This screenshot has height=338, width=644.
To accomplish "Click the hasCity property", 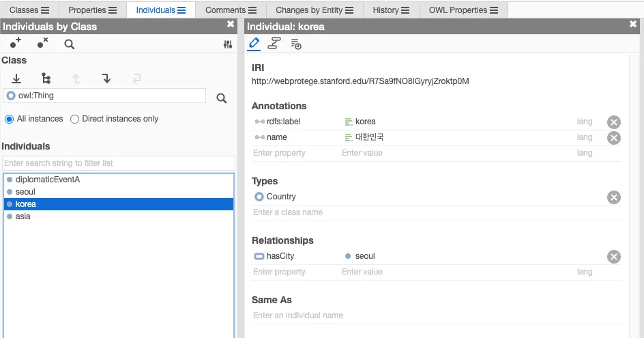I will click(x=280, y=256).
